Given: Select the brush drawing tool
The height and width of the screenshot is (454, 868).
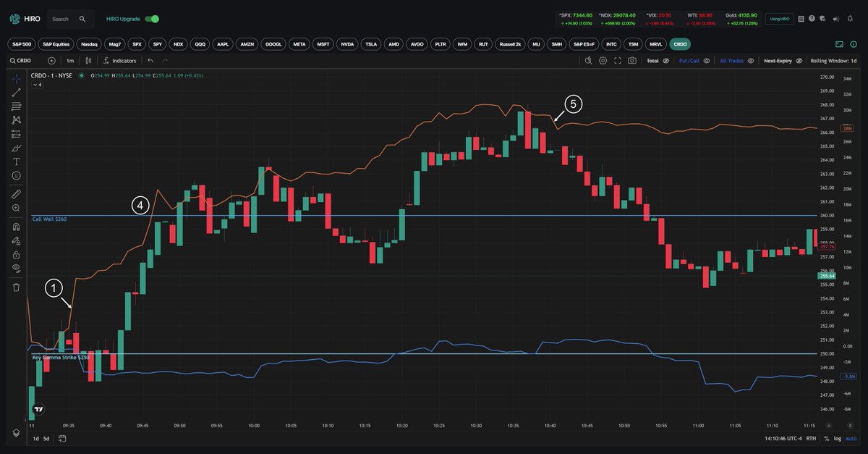Looking at the screenshot, I should pos(16,147).
